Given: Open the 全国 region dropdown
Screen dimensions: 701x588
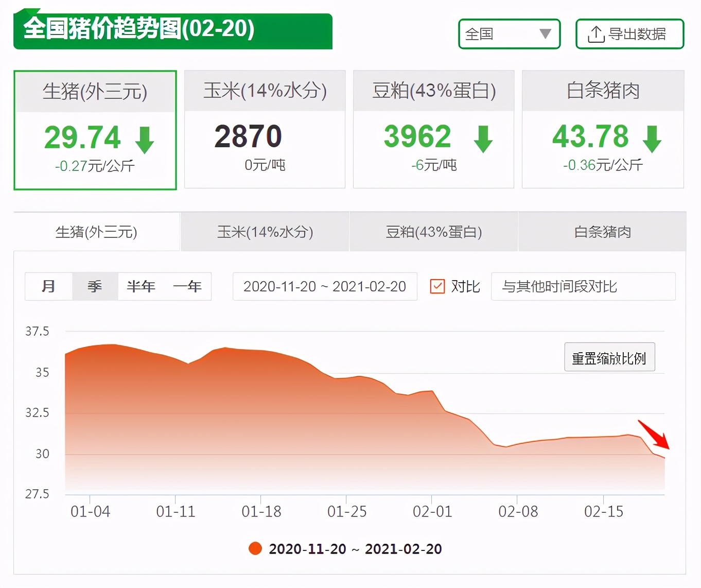Looking at the screenshot, I should point(509,34).
